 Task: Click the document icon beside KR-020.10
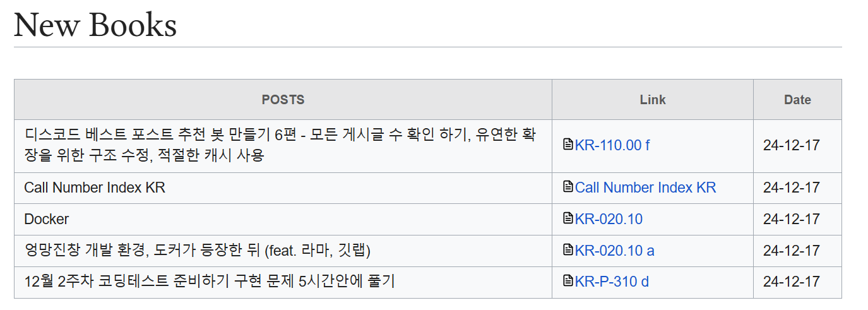click(x=568, y=218)
